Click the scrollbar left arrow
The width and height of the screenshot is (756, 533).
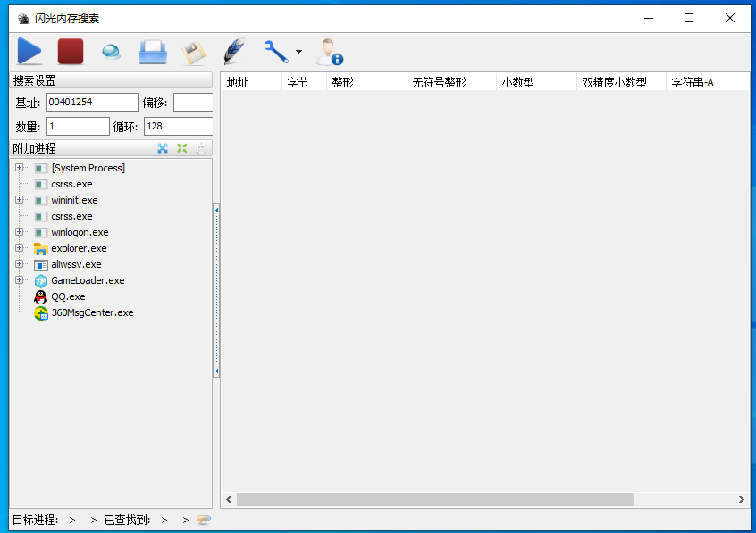pyautogui.click(x=229, y=500)
